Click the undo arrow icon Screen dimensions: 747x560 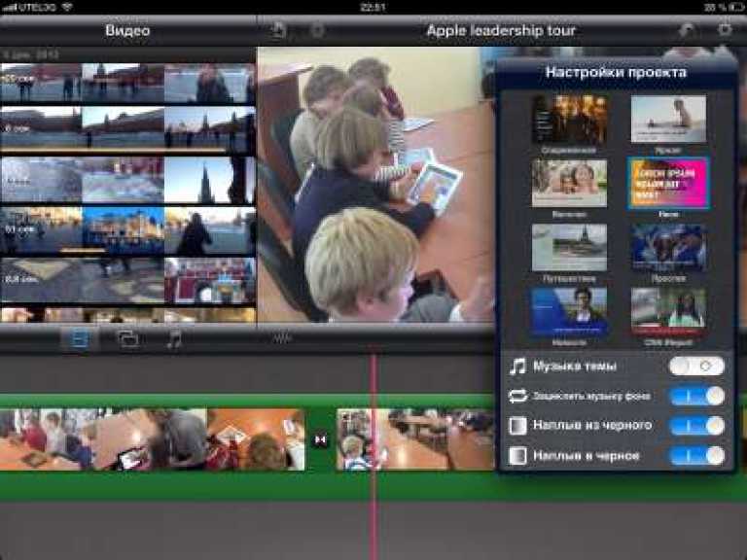[686, 30]
